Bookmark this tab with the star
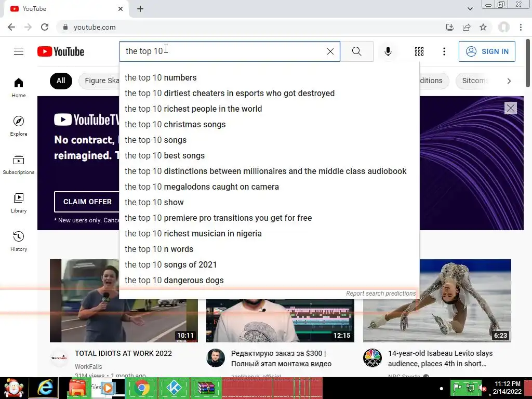Screen dimensions: 532x399 483,27
